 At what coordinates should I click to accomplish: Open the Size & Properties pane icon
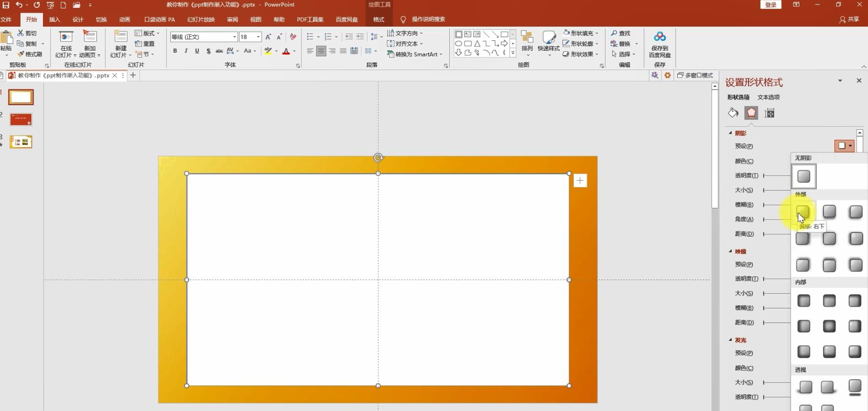(769, 113)
